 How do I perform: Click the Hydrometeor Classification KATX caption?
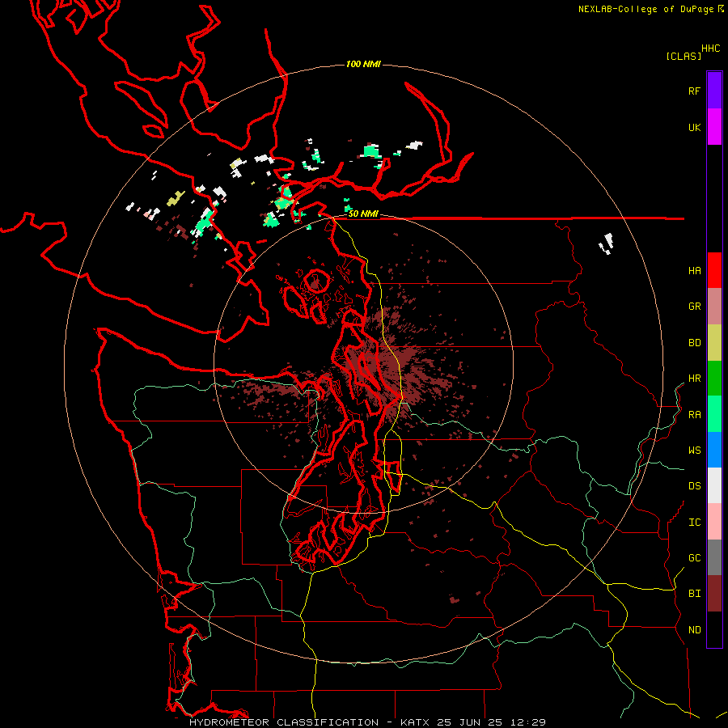coord(367,722)
